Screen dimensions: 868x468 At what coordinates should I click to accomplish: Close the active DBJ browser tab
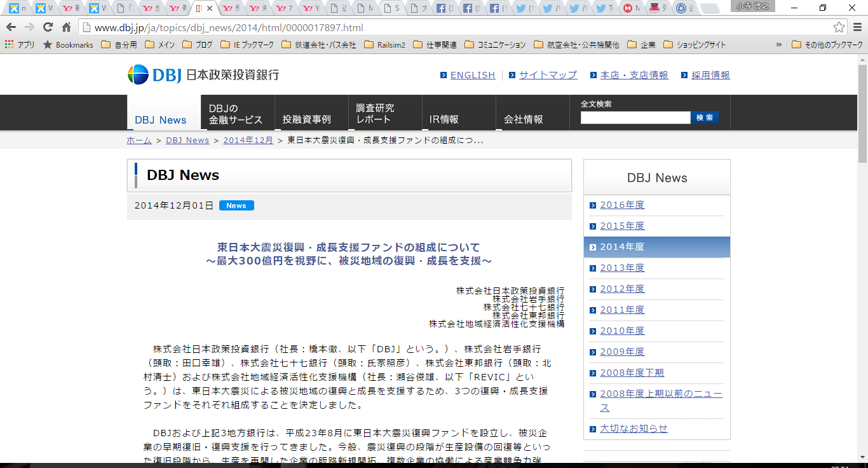(210, 9)
